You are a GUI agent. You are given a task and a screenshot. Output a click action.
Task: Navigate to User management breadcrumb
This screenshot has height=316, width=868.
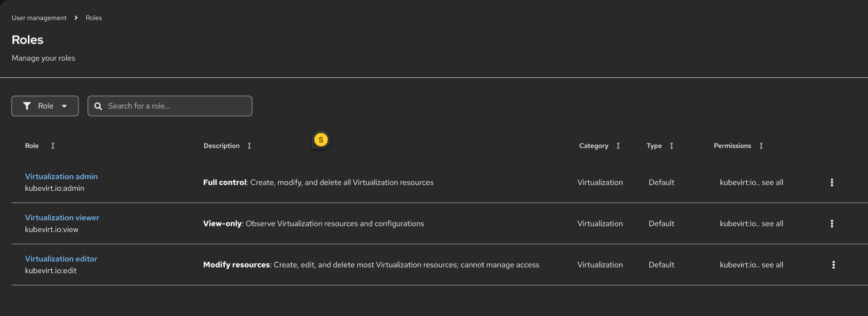pyautogui.click(x=39, y=18)
